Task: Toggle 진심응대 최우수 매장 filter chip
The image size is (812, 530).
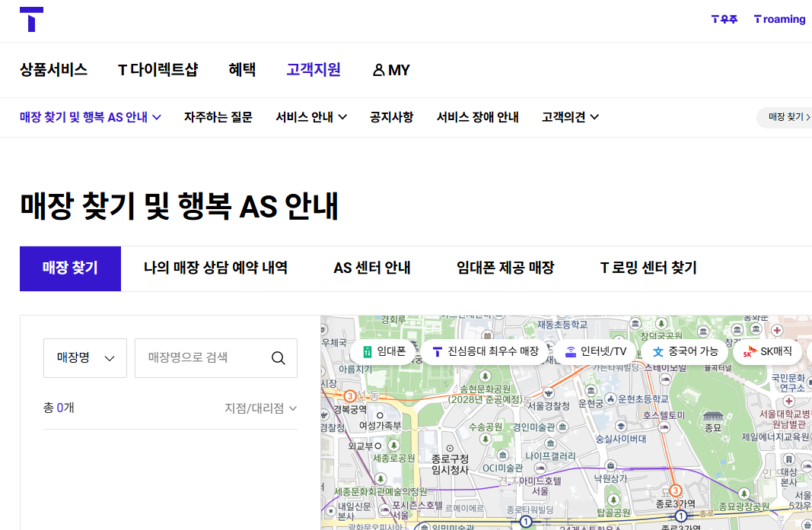Action: [x=486, y=351]
